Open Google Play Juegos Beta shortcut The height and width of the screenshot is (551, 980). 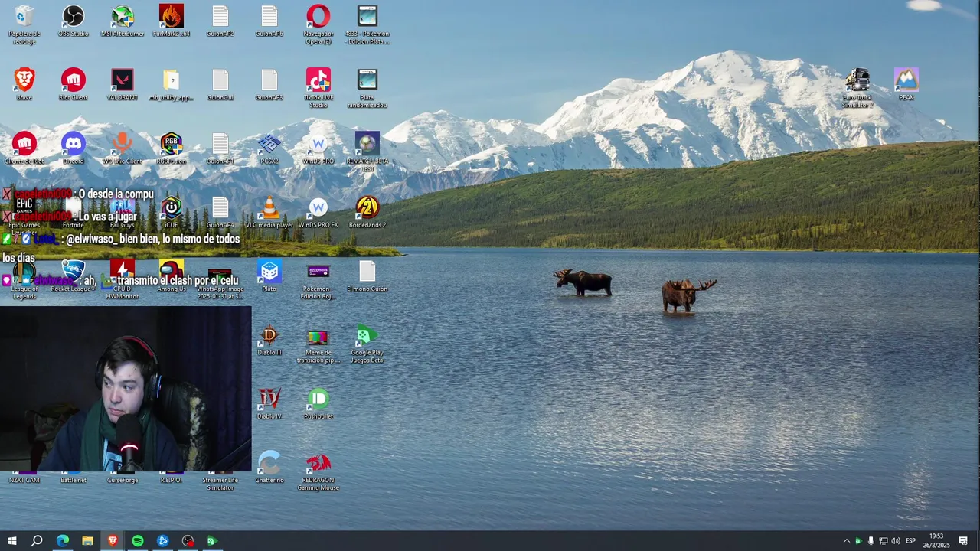click(367, 344)
